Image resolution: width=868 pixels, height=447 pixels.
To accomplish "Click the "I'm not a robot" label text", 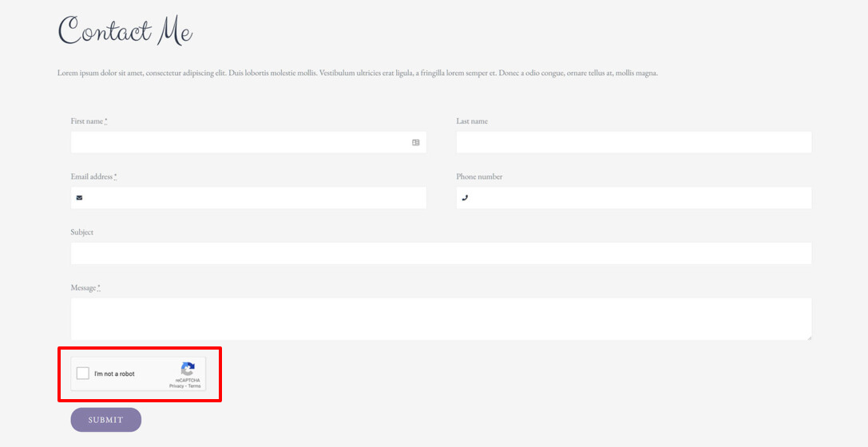I will tap(114, 374).
